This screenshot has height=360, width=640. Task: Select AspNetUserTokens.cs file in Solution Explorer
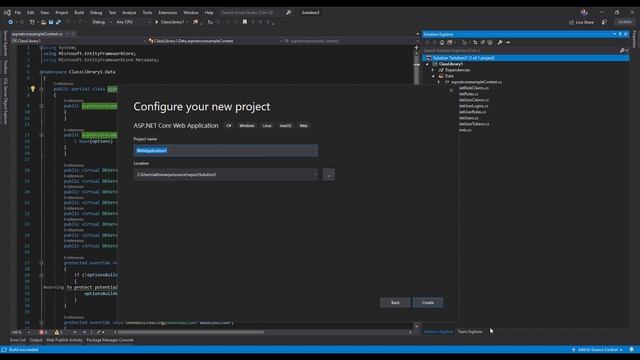(474, 124)
